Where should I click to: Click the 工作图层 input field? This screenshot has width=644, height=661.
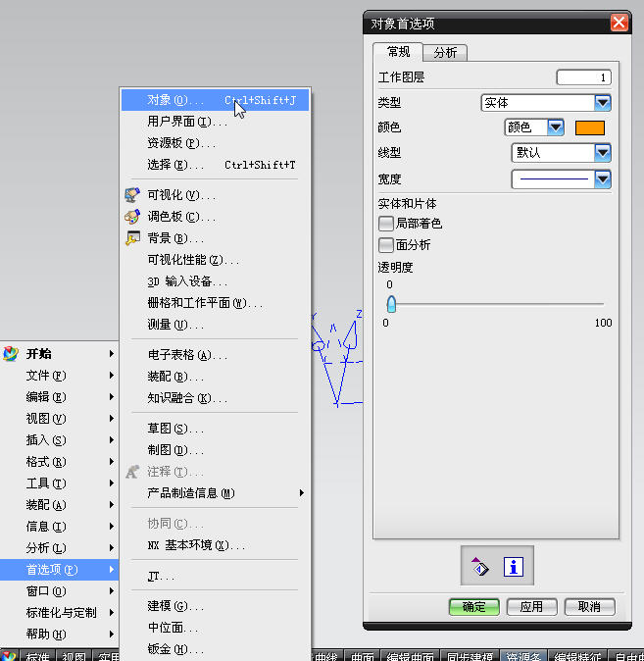point(584,77)
